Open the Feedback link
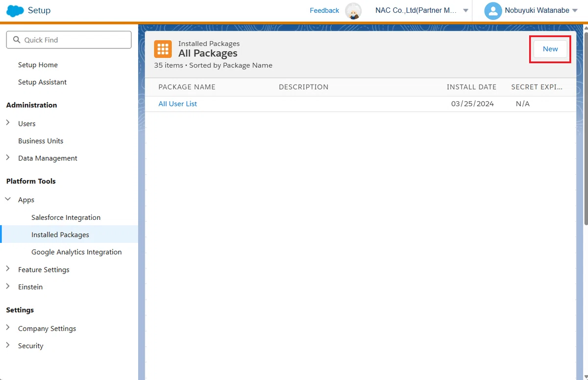The width and height of the screenshot is (588, 380). tap(324, 10)
